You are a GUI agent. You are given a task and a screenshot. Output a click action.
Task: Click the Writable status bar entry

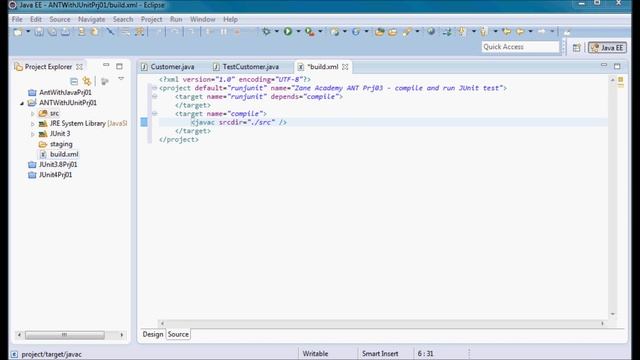(x=315, y=354)
